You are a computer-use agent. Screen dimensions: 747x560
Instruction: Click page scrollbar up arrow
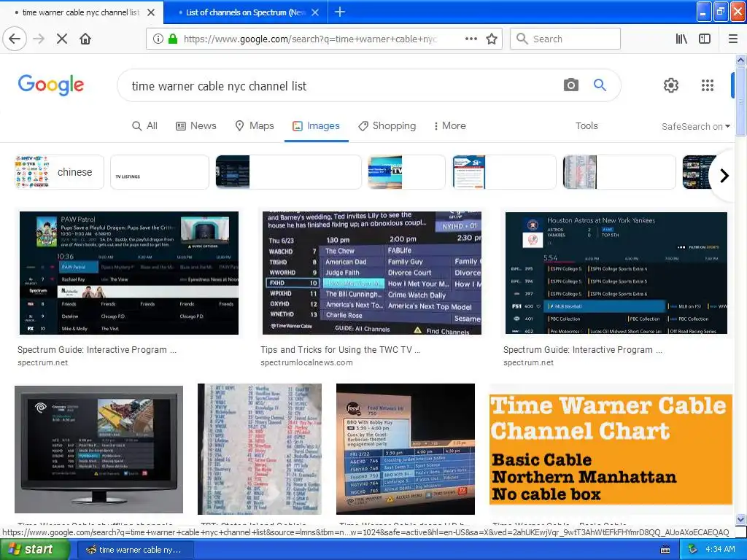click(740, 60)
